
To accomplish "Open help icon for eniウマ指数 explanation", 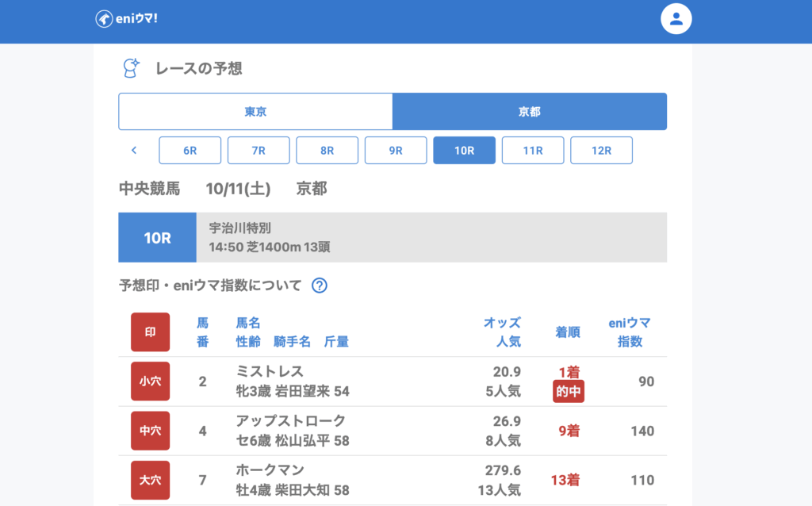I will pos(320,286).
